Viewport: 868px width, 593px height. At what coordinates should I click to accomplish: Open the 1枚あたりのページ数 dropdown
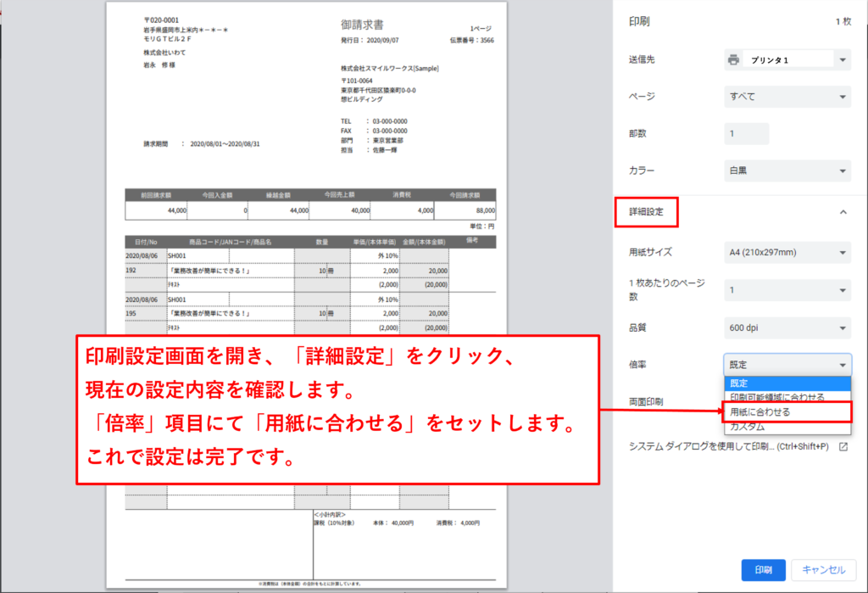[787, 290]
